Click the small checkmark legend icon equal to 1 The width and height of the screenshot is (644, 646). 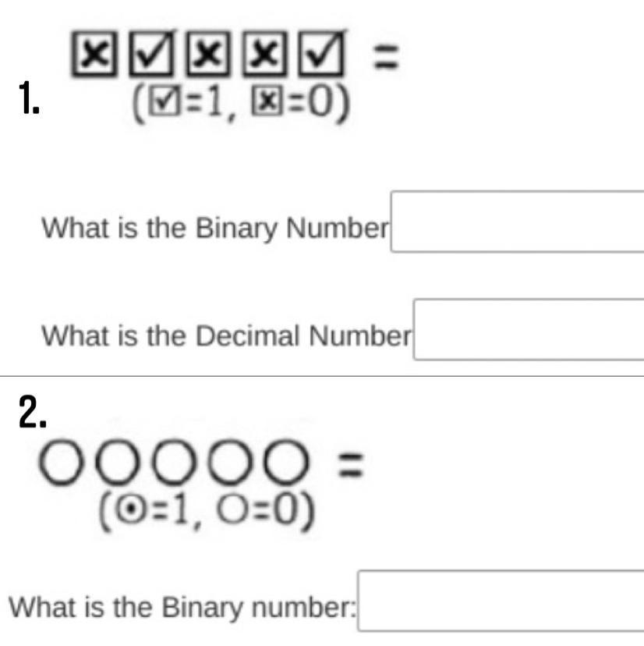click(x=165, y=101)
